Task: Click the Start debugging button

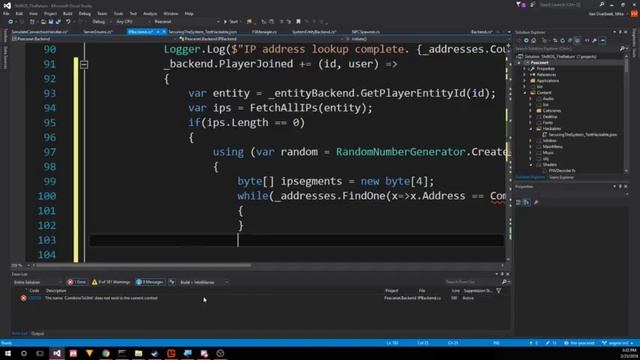Action: 231,22
